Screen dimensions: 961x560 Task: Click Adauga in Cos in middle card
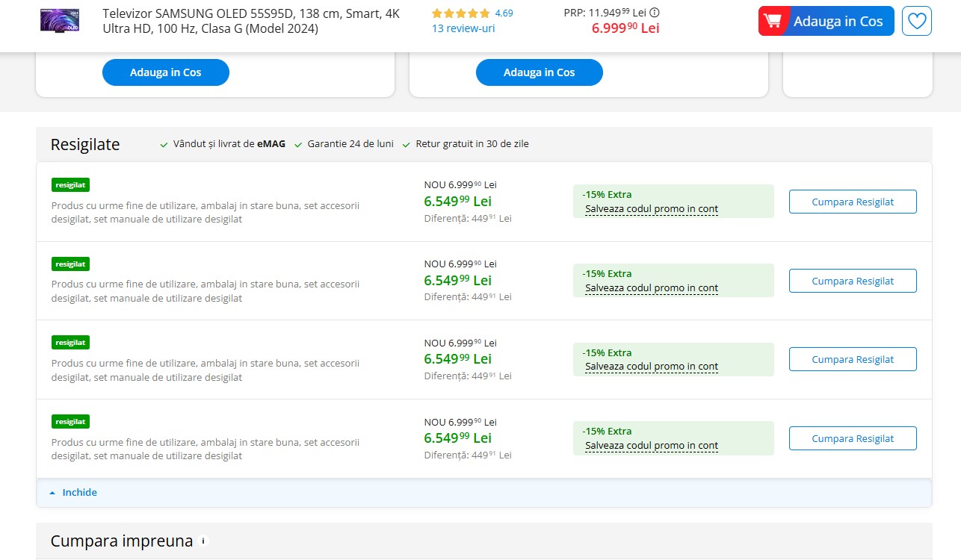[540, 72]
